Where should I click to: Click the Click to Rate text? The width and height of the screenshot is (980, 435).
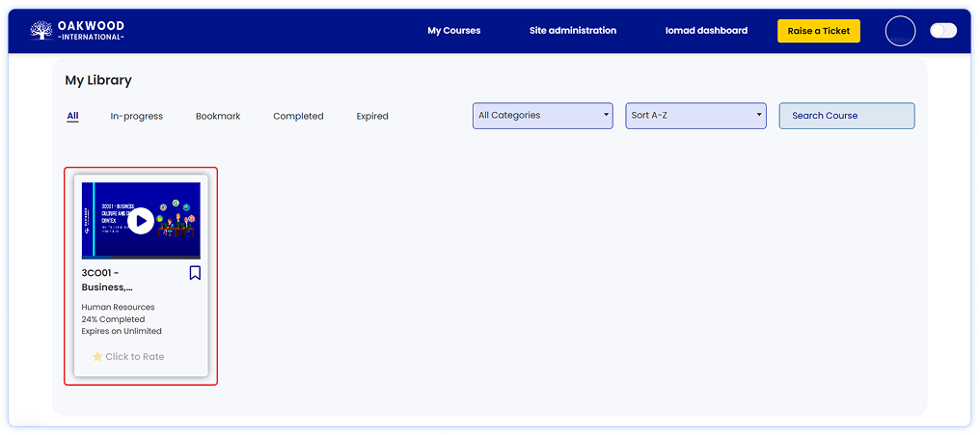[x=135, y=357]
